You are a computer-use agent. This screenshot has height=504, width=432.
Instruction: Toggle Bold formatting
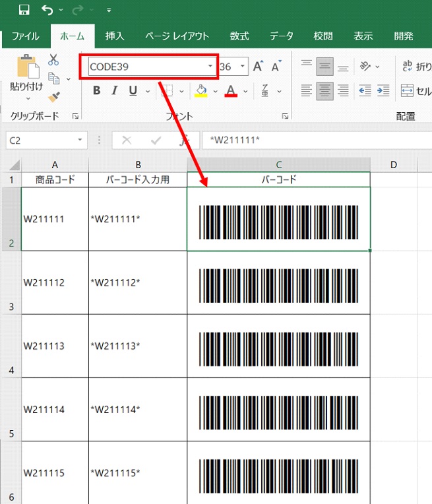click(96, 91)
